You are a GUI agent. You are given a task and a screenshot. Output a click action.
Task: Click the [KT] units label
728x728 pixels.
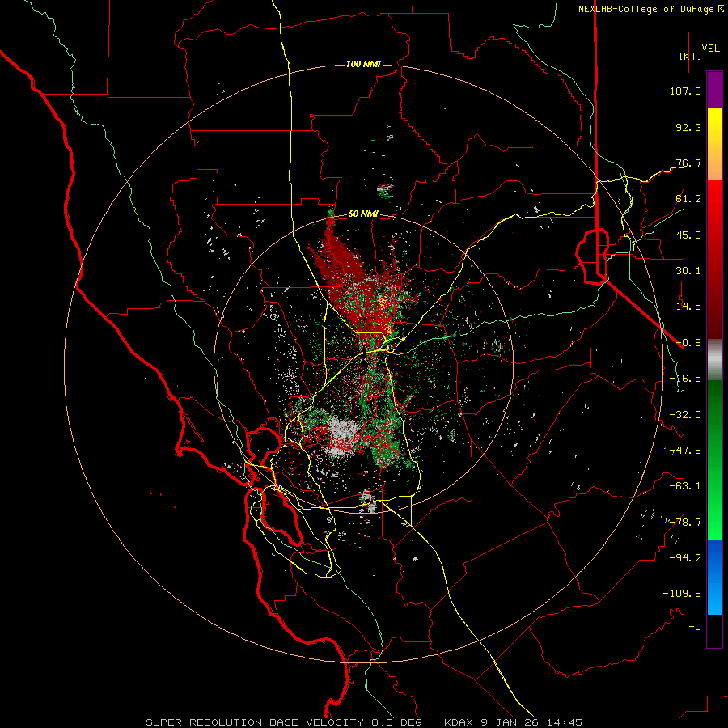pos(691,56)
